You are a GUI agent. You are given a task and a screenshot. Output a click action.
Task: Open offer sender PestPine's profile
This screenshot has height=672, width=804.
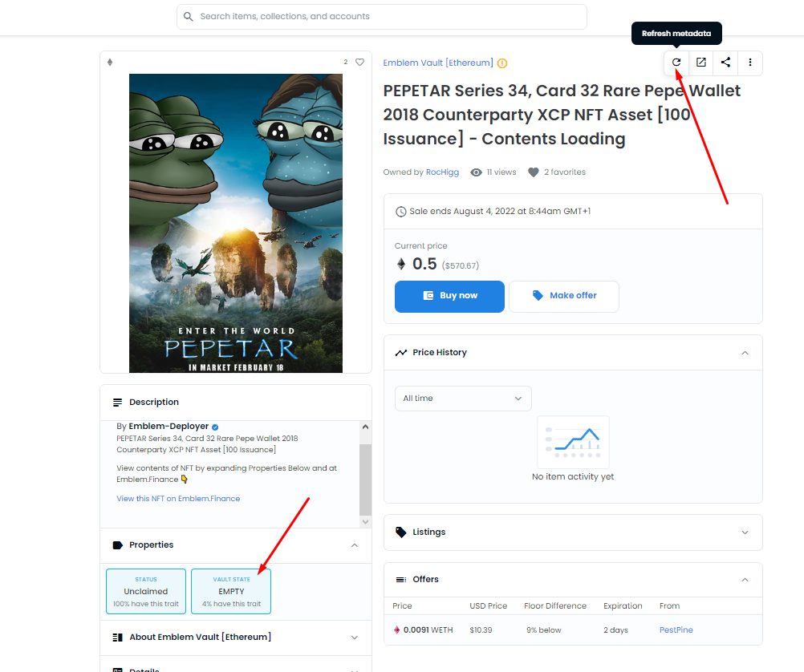click(x=676, y=630)
